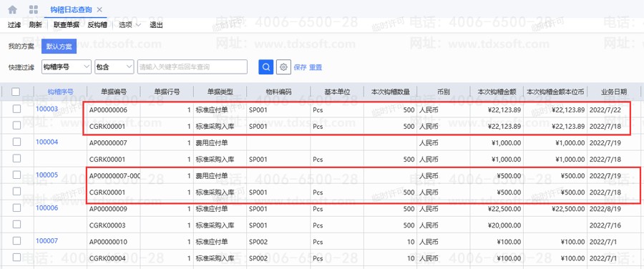Click 退出 to exit
Image resolution: width=644 pixels, height=269 pixels.
156,25
